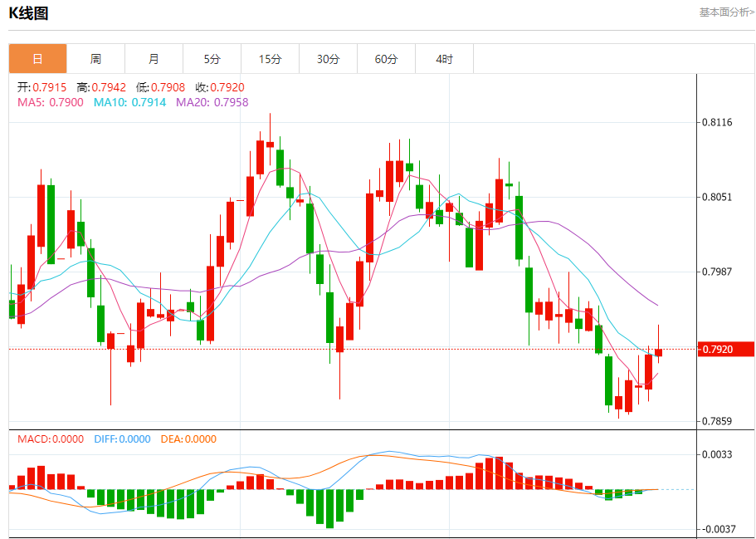
Task: Switch to the 周 (weekly) tab
Action: (x=95, y=59)
